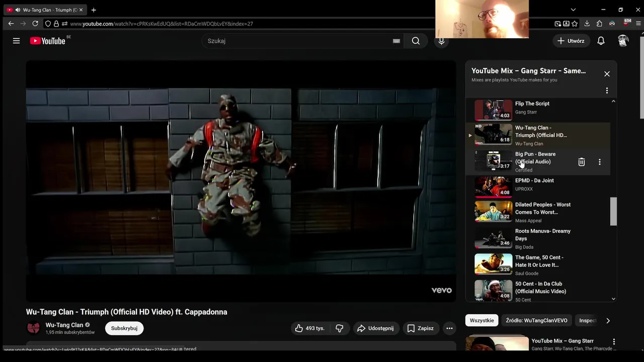Open the site permissions icon in address bar
Image resolution: width=644 pixels, height=362 pixels.
pos(64,24)
